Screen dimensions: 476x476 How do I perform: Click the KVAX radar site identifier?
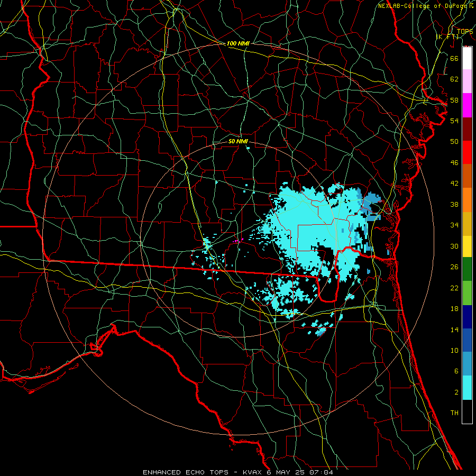253,472
